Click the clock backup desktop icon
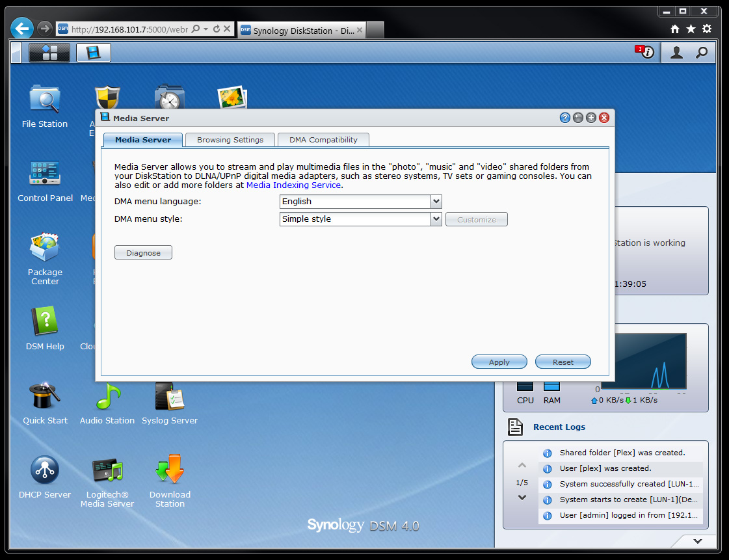Screen dimensions: 729x560 coord(170,97)
